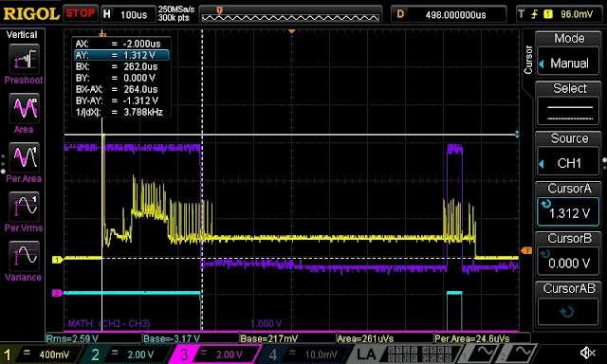Select the Variance measurement icon
607x364 pixels.
24,256
